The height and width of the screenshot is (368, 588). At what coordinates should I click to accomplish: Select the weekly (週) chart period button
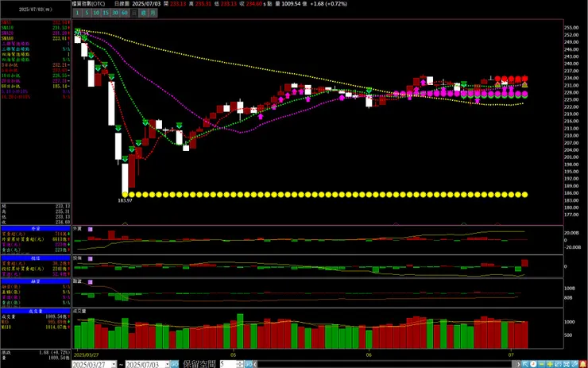pyautogui.click(x=144, y=13)
